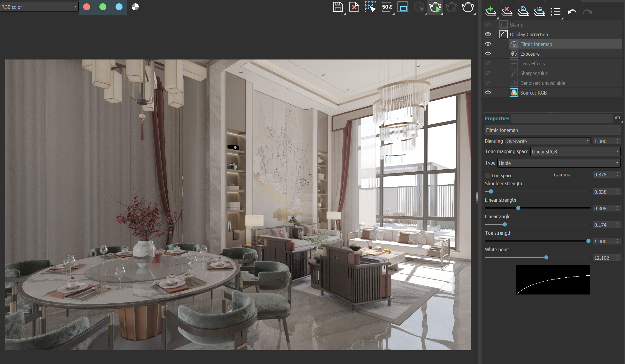Adjust the Shoulder strength spinner

(x=617, y=192)
